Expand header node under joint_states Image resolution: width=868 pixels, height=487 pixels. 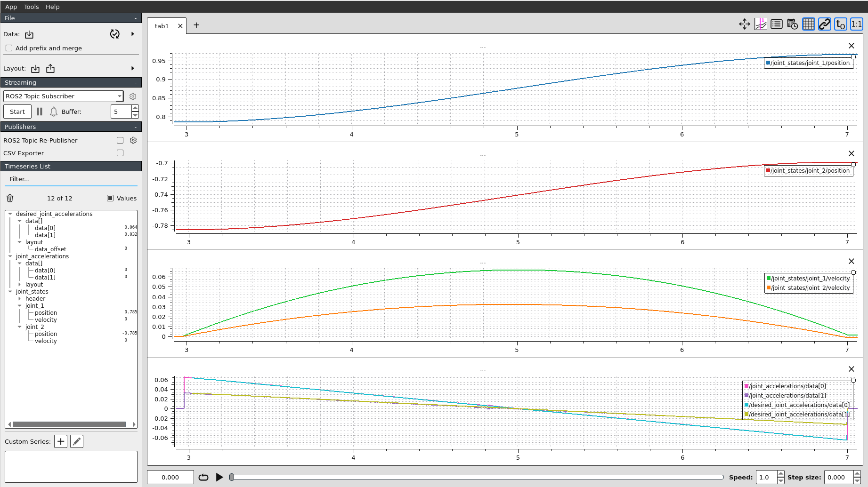pos(19,298)
